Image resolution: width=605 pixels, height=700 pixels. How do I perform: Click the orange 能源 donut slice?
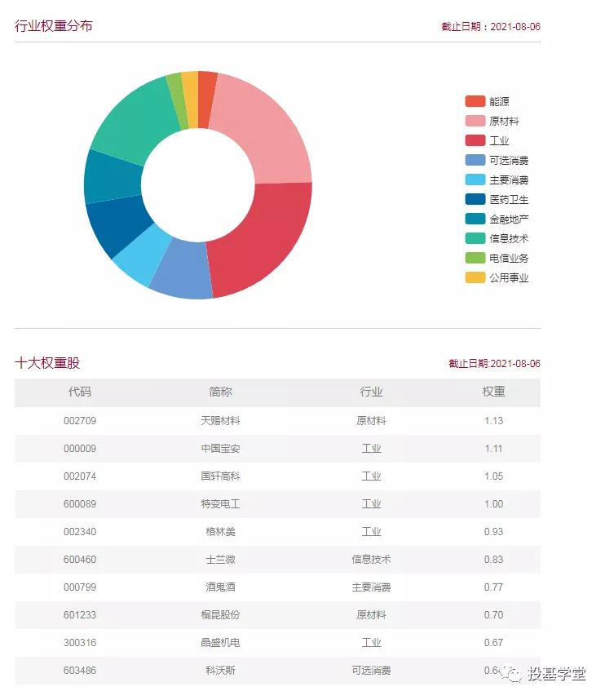(206, 99)
